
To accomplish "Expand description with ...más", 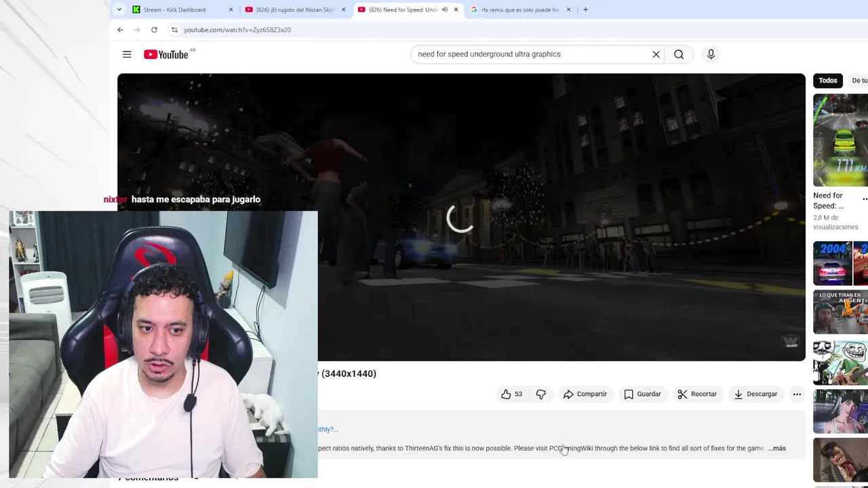I will click(x=777, y=448).
